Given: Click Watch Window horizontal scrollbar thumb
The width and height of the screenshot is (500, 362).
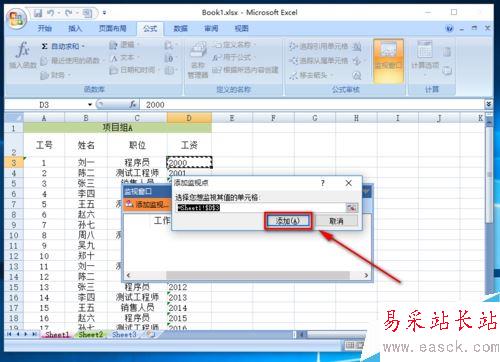Looking at the screenshot, I should (x=258, y=275).
